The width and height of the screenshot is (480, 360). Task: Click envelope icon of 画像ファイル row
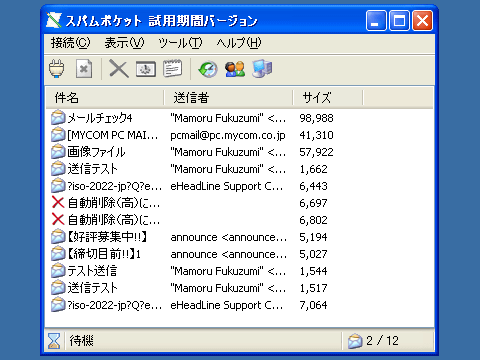click(x=58, y=152)
